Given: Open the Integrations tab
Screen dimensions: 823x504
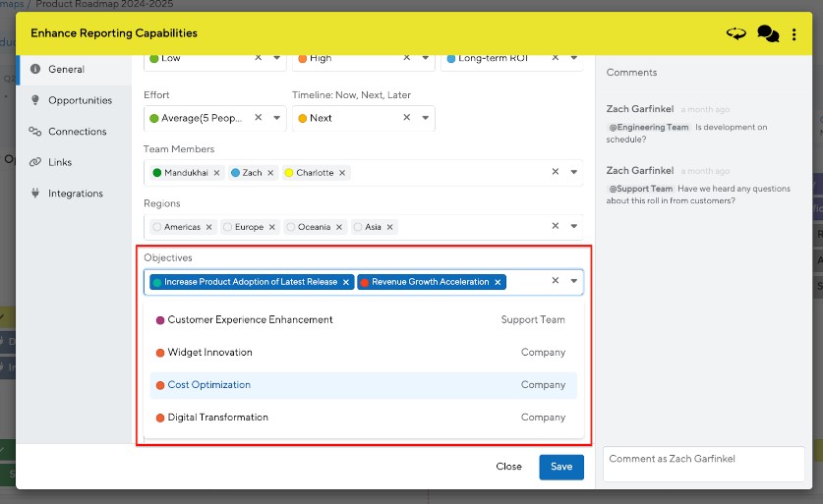Looking at the screenshot, I should [76, 194].
